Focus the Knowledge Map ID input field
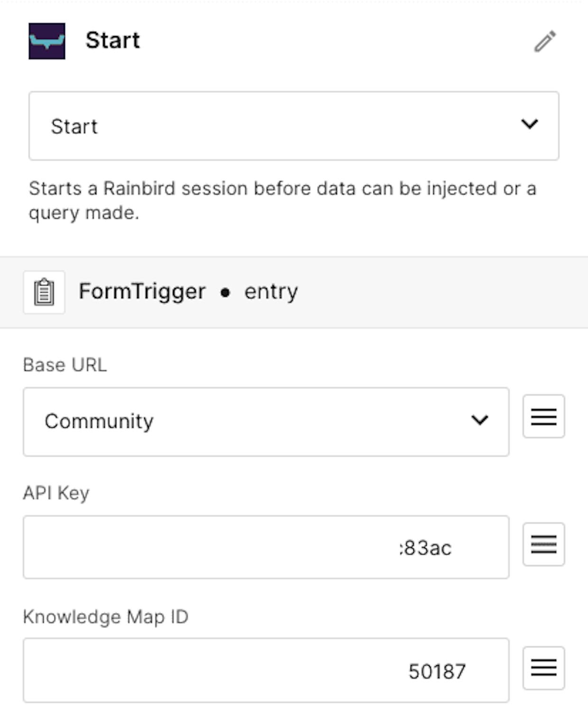The height and width of the screenshot is (713, 588). [266, 670]
